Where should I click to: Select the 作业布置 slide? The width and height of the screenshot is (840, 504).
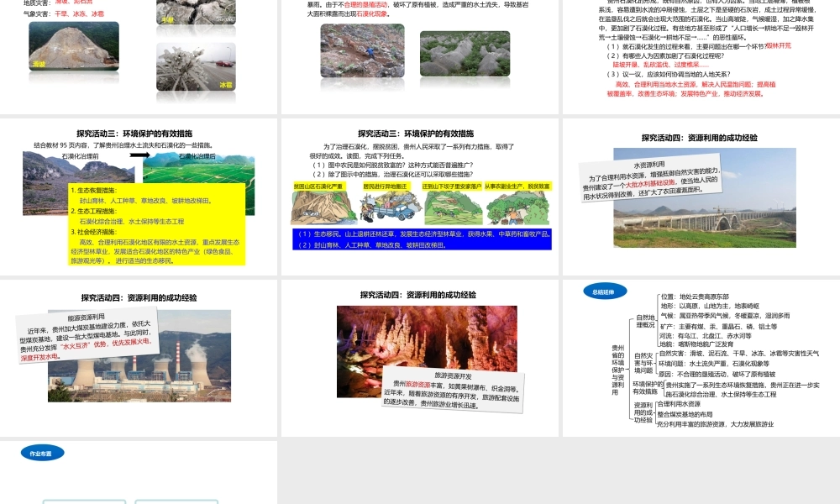point(139,472)
